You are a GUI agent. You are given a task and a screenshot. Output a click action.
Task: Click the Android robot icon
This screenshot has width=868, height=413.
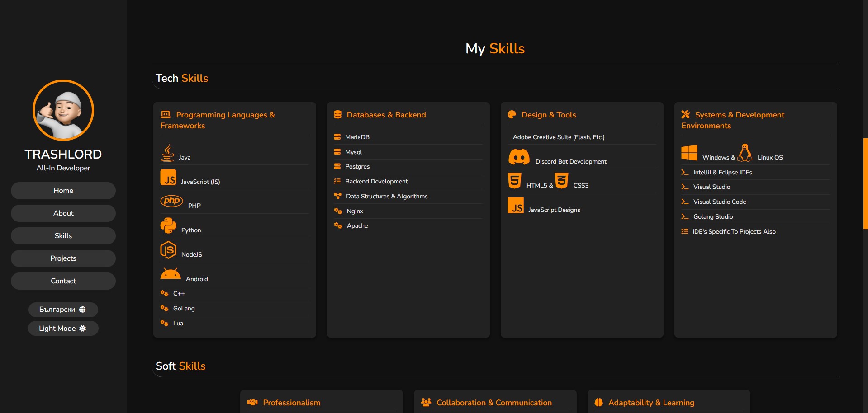pyautogui.click(x=171, y=274)
